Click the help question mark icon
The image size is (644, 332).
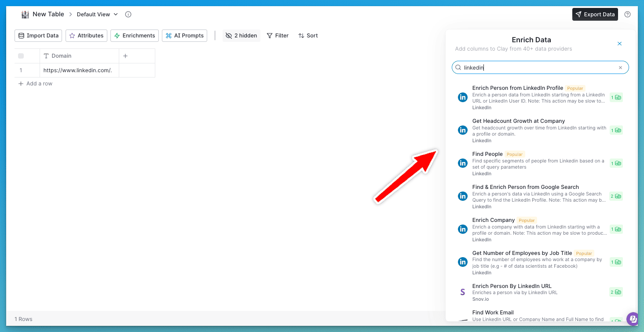pyautogui.click(x=628, y=14)
